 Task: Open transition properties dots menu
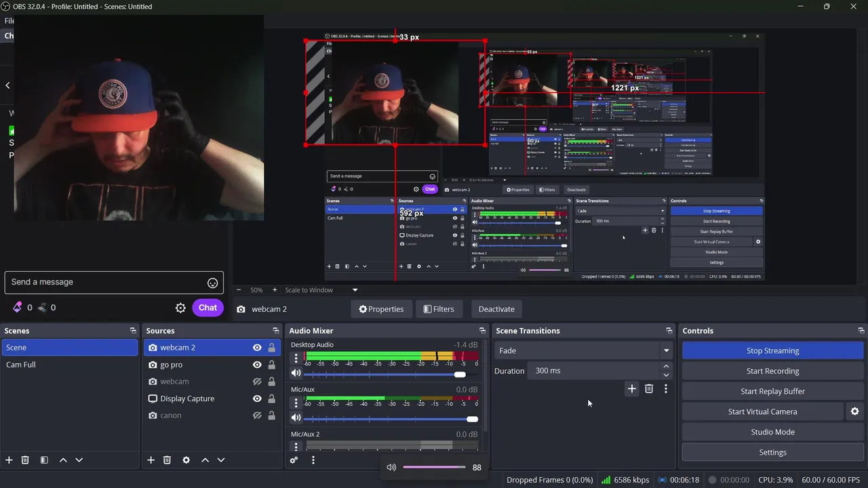point(666,388)
